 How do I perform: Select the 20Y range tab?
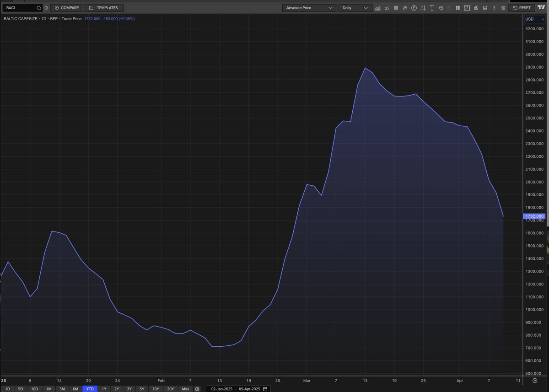coord(171,389)
